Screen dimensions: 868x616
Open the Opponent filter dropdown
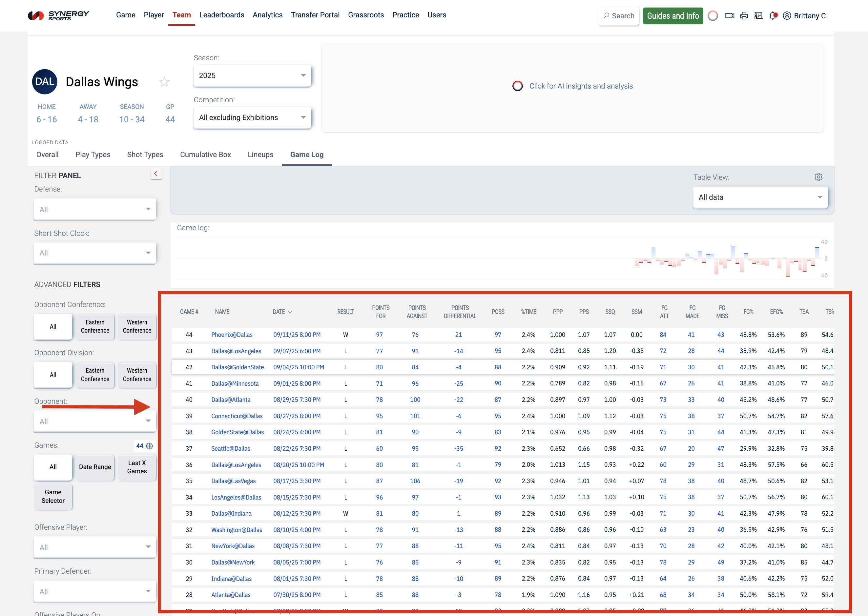click(95, 421)
